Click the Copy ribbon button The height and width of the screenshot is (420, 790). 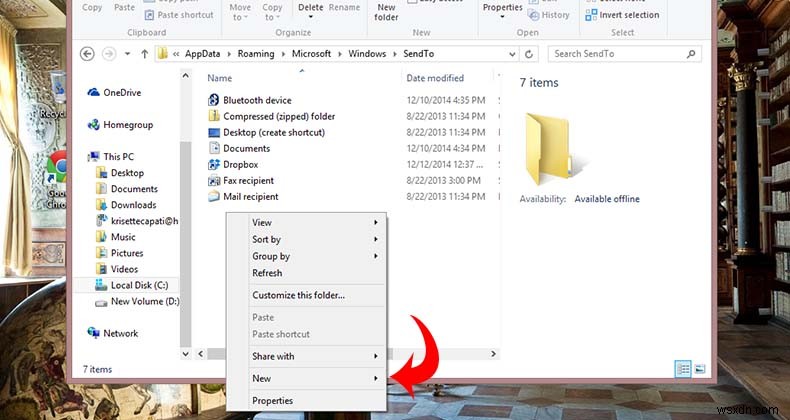(92, 7)
